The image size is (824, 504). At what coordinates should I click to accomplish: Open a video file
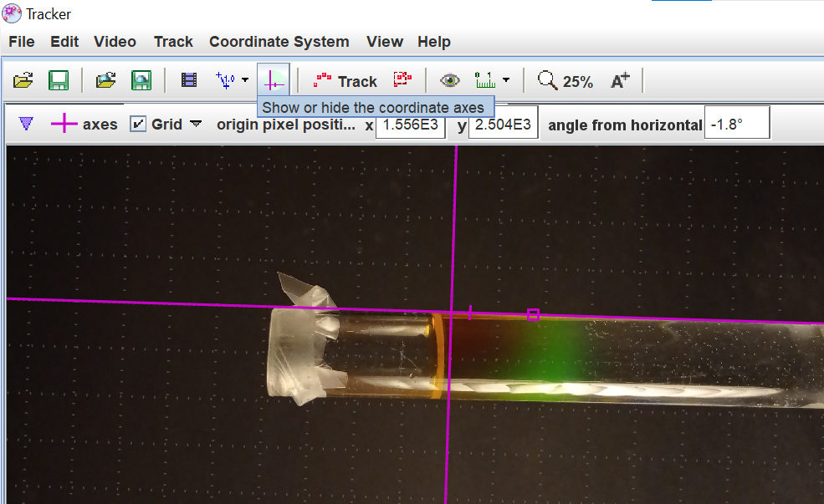click(x=23, y=79)
